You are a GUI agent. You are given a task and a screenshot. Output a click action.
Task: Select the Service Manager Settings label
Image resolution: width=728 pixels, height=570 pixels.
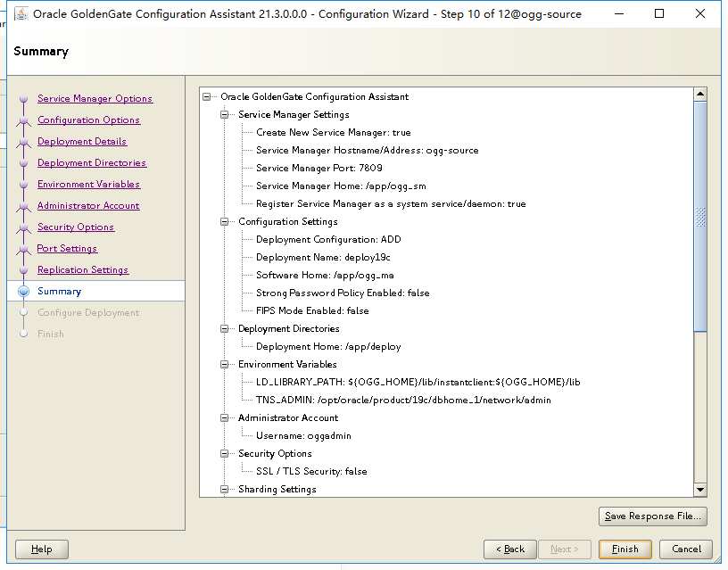pos(294,115)
